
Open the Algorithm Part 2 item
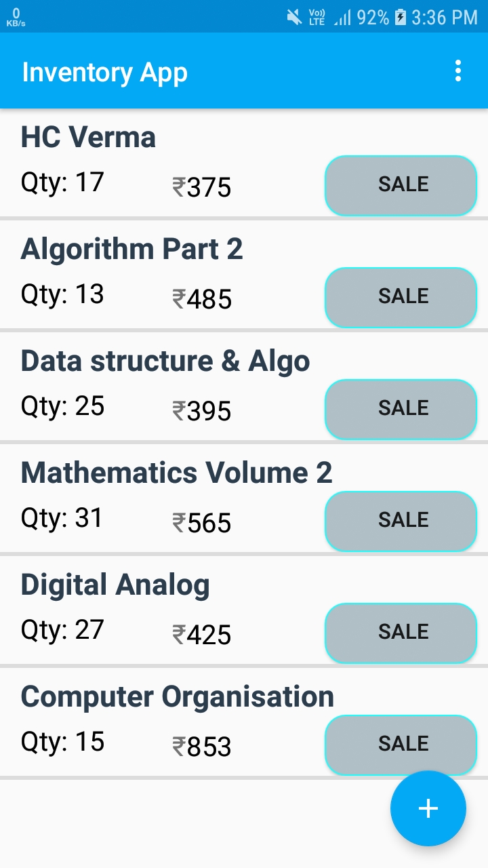131,250
